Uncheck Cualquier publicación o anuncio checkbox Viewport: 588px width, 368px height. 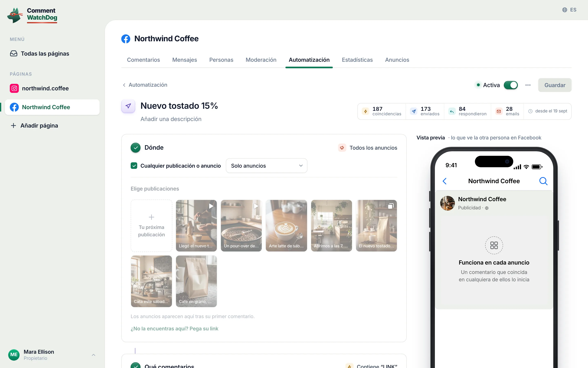pos(134,166)
